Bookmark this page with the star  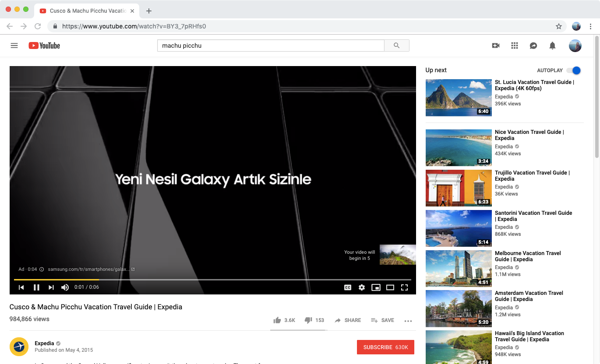pyautogui.click(x=559, y=26)
